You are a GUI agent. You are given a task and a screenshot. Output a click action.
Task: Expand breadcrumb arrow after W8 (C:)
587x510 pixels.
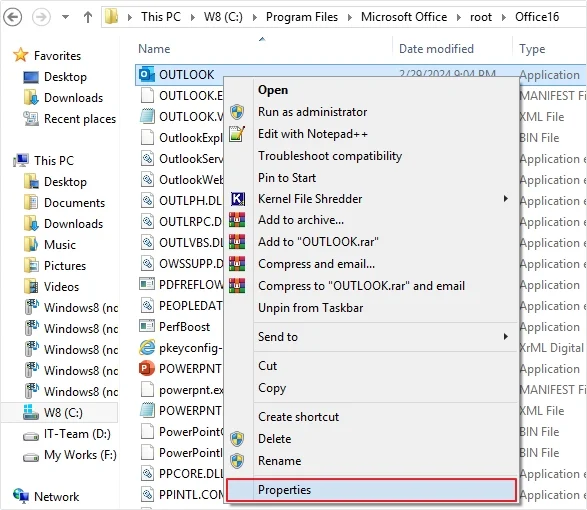coord(255,17)
